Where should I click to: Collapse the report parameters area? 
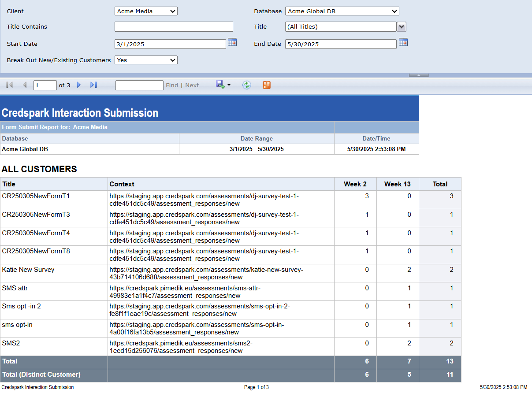(x=419, y=75)
